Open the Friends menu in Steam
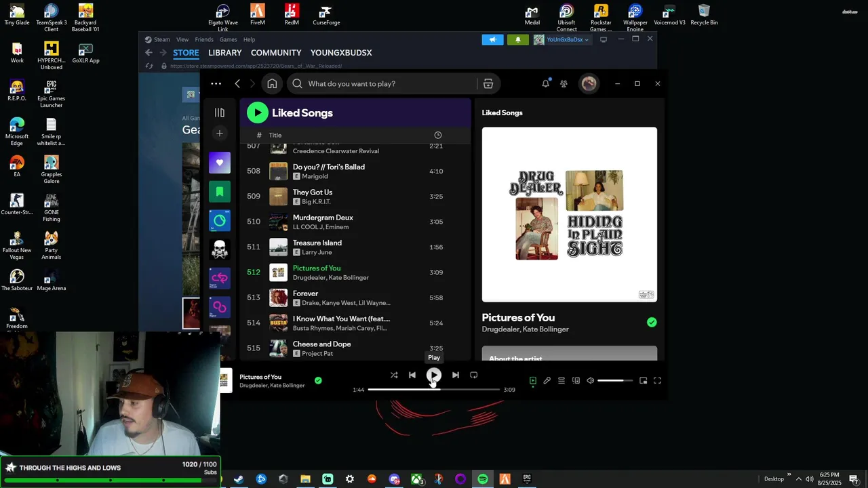The height and width of the screenshot is (488, 868). tap(204, 39)
